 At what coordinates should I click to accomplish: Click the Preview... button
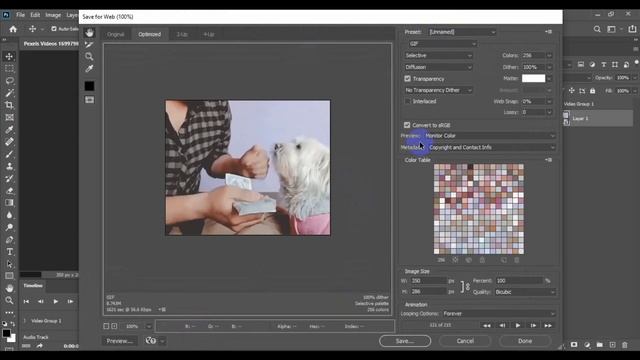click(120, 341)
